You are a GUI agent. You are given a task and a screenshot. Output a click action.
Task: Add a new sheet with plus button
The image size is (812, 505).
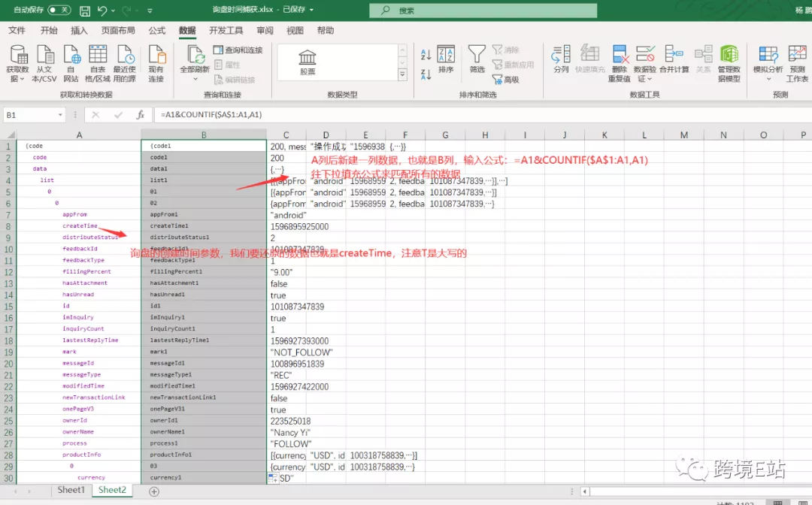(154, 491)
